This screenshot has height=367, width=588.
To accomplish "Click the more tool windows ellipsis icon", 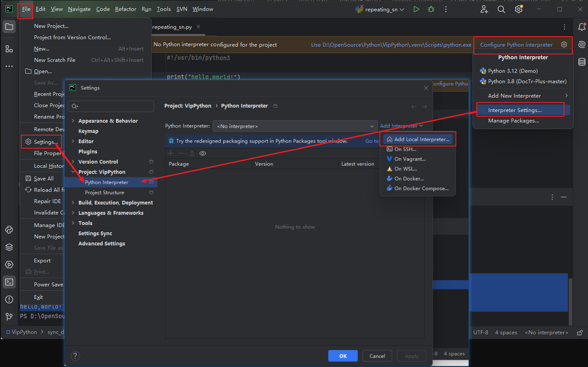I will point(9,66).
